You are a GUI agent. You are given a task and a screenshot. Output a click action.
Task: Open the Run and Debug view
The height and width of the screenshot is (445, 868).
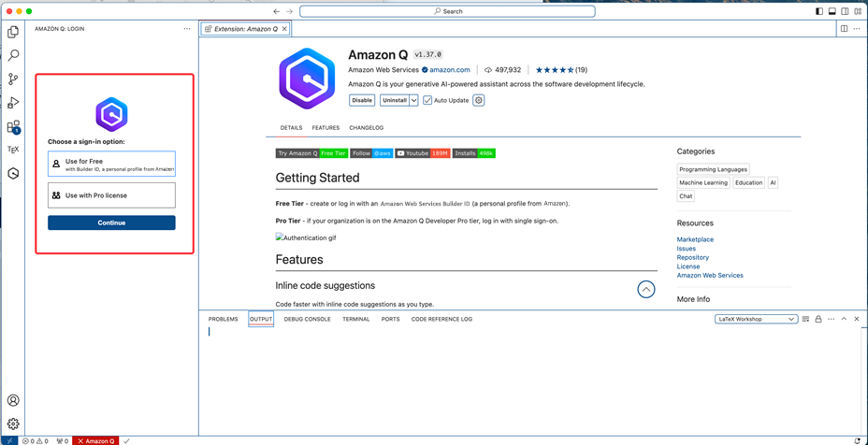pyautogui.click(x=13, y=103)
